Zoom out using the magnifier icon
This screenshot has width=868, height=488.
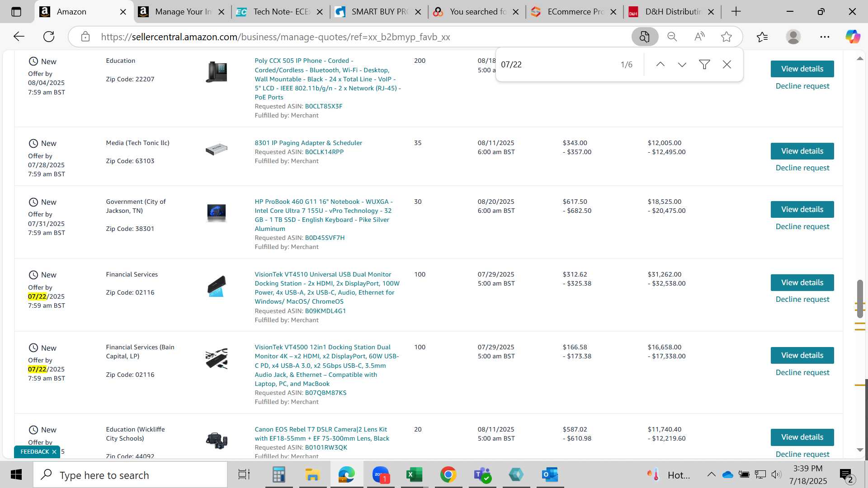[672, 37]
